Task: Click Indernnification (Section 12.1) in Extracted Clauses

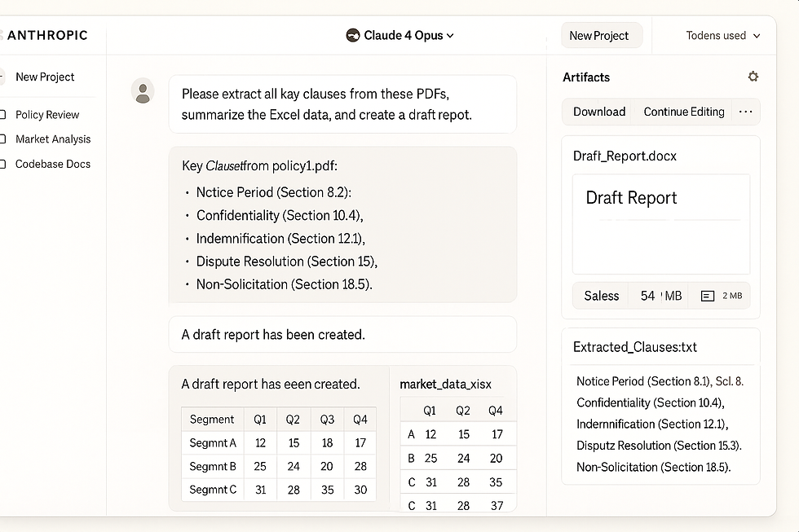Action: 652,424
